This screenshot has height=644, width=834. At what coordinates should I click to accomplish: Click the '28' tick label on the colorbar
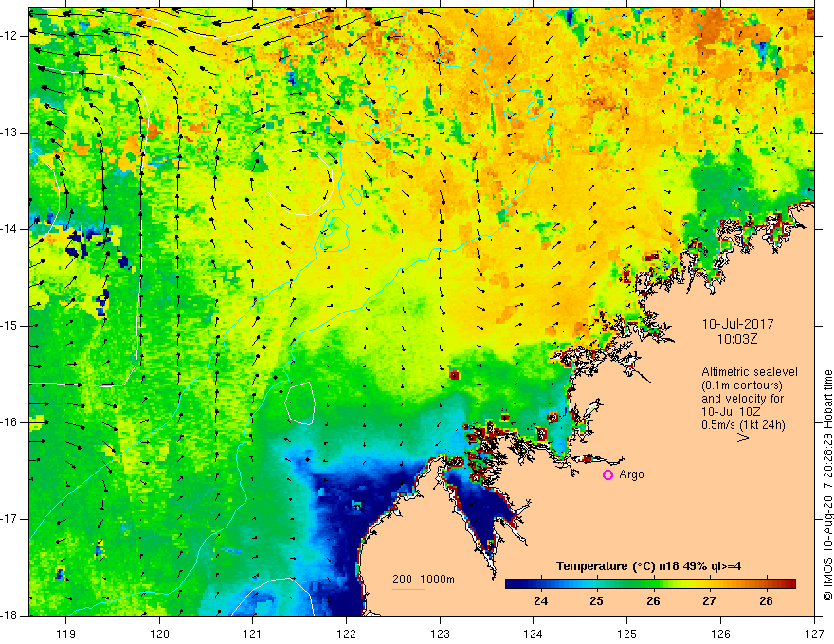click(766, 601)
